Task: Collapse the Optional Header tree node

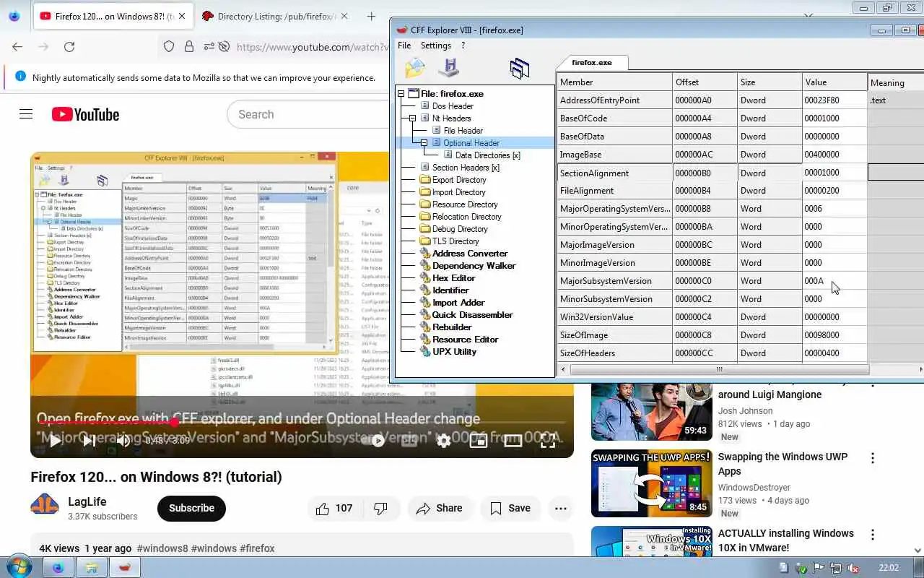Action: tap(424, 143)
